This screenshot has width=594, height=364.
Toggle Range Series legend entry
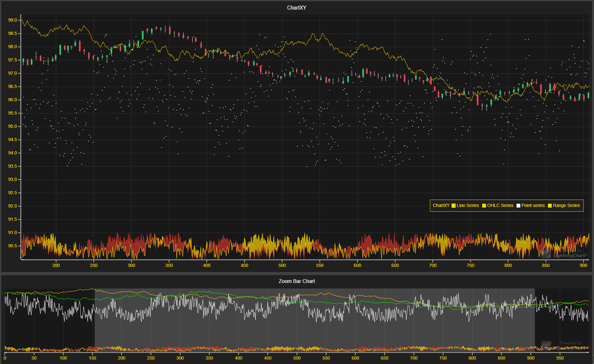coord(564,206)
